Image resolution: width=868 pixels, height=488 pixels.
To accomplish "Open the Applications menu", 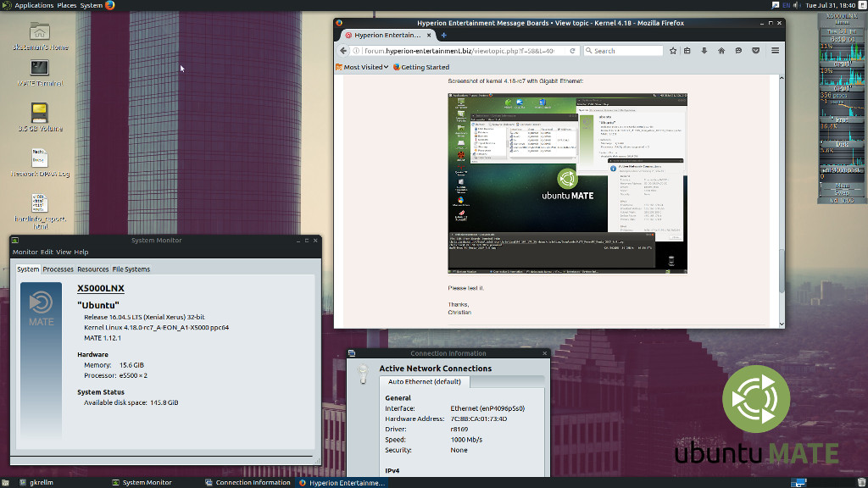I will pyautogui.click(x=34, y=5).
